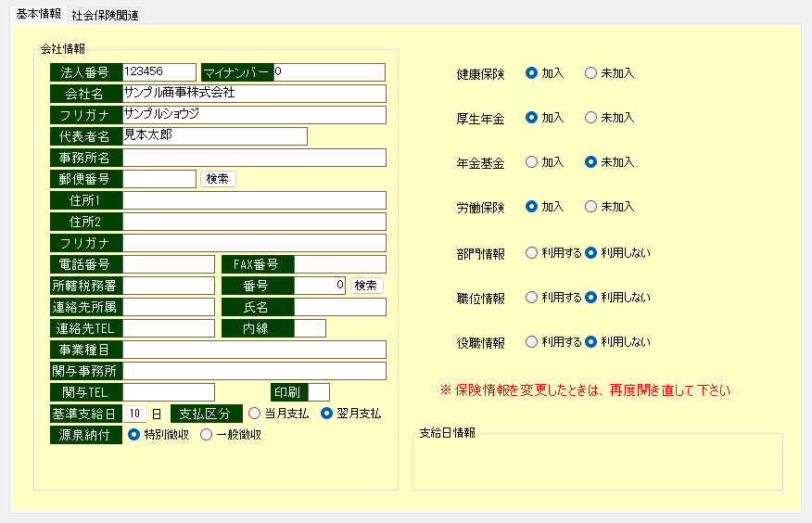812x523 pixels.
Task: Click the 法人番号 input field
Action: click(159, 72)
